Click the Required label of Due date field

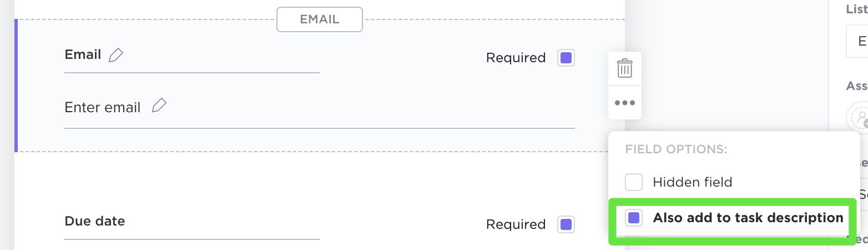[x=516, y=224]
